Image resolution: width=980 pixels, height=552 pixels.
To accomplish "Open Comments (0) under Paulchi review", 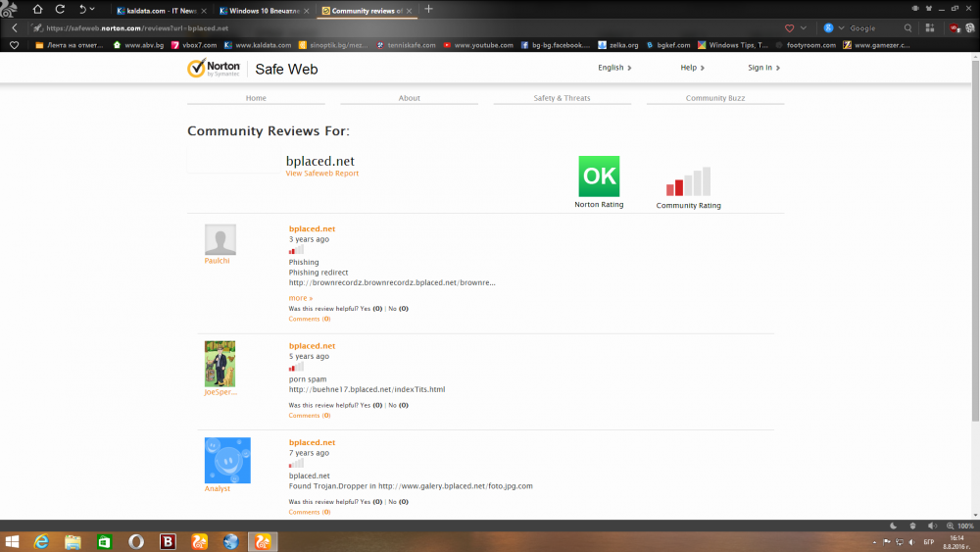I will pos(310,319).
